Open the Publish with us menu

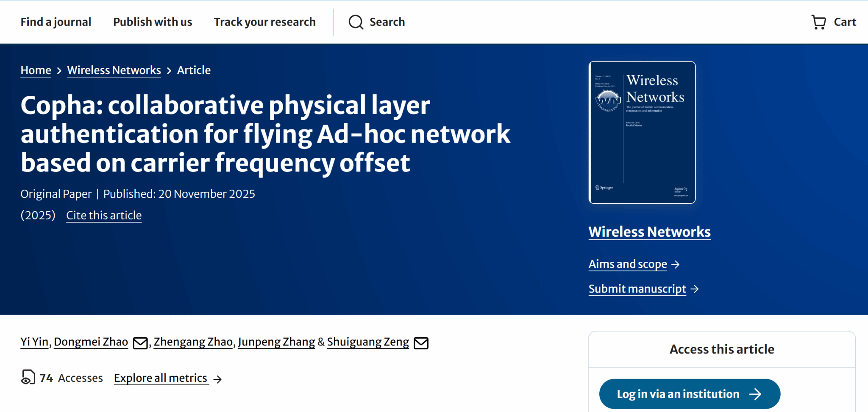click(x=153, y=22)
